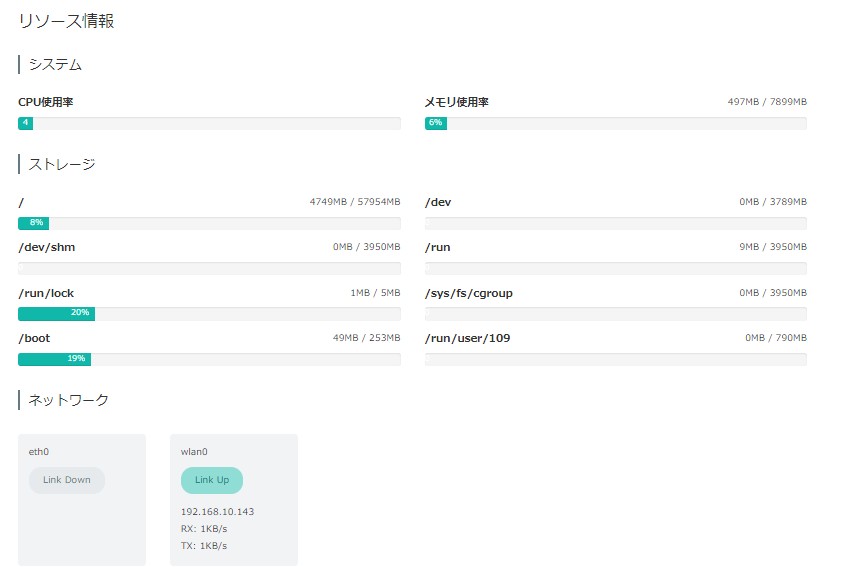Click the TX: 1KB/s value
This screenshot has width=848, height=575.
[204, 546]
